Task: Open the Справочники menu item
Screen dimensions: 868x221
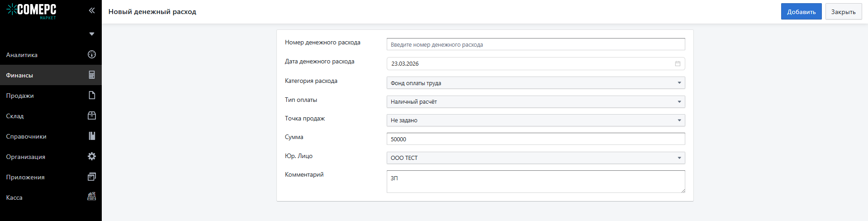Action: [26, 136]
